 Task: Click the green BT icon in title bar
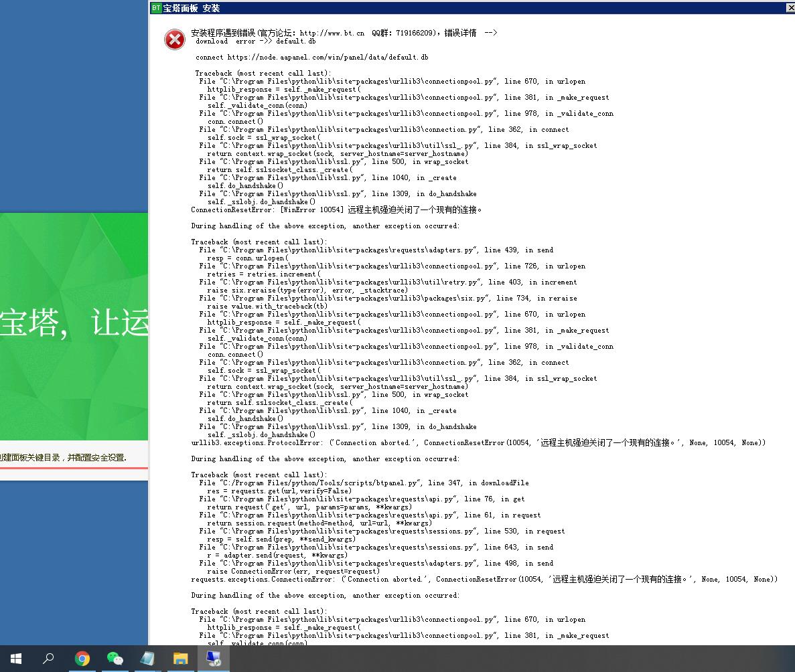(x=156, y=7)
